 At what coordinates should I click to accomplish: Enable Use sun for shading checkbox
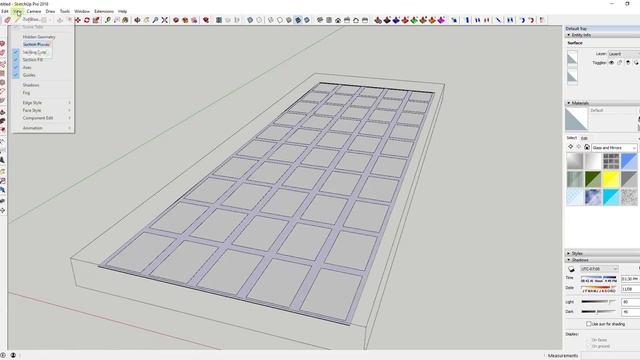[x=589, y=324]
